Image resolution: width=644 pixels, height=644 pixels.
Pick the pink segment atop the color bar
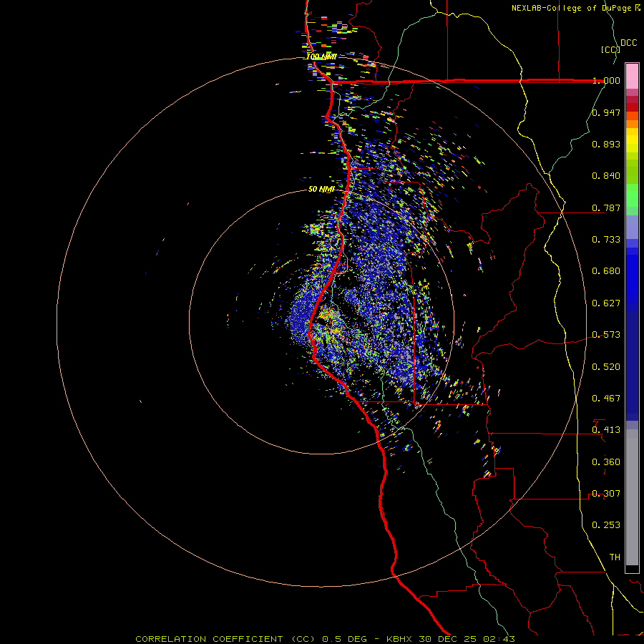tap(632, 77)
